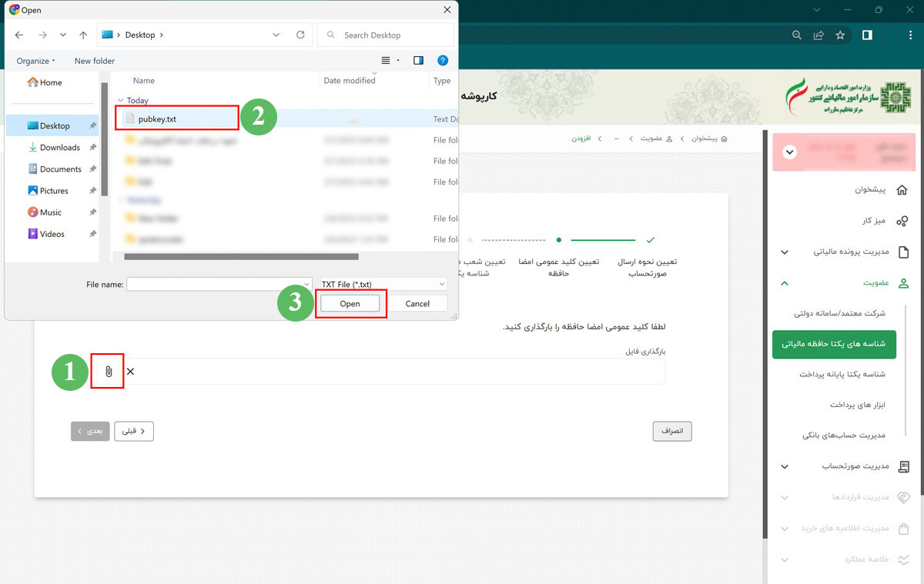Collapse the عضویت sidebar section
Screen dimensions: 924x584
785,283
